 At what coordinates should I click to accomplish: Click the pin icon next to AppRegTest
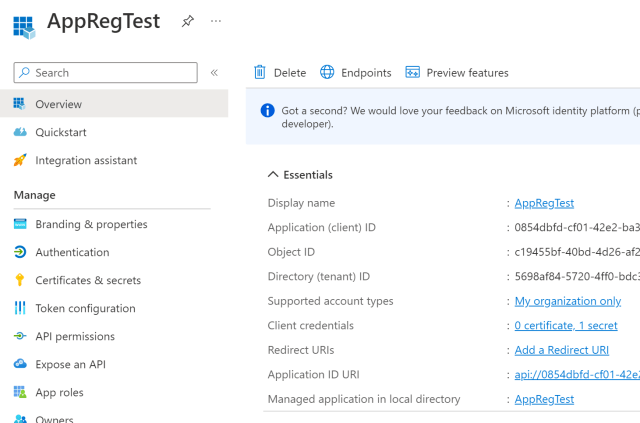pos(187,21)
